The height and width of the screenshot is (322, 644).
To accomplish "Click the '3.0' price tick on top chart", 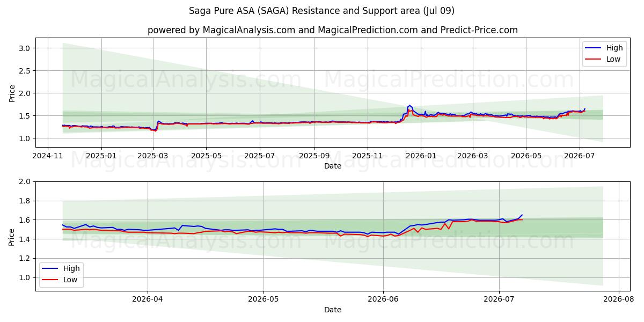I will [x=26, y=48].
